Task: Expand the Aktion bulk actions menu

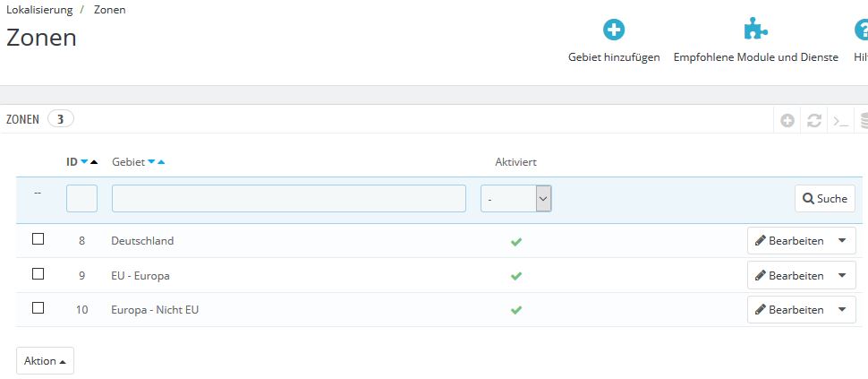Action: (45, 360)
